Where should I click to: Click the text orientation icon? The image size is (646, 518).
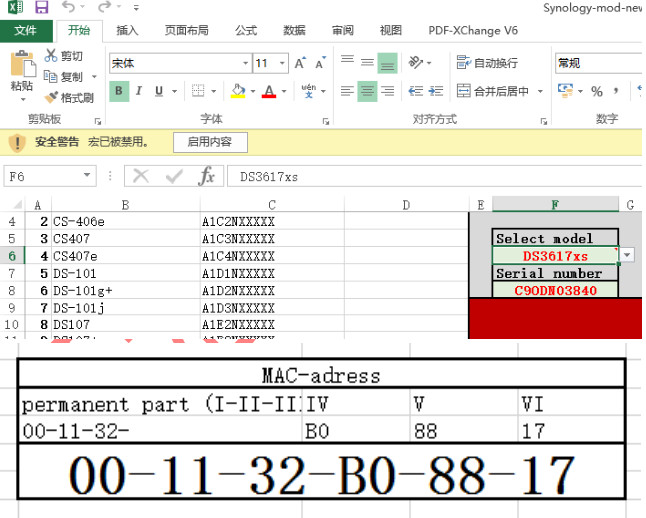point(415,63)
